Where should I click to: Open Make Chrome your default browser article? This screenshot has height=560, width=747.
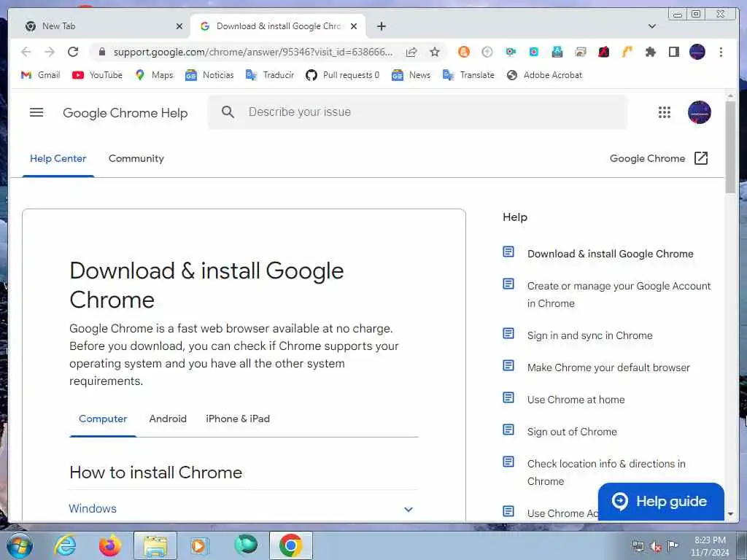[x=608, y=367]
